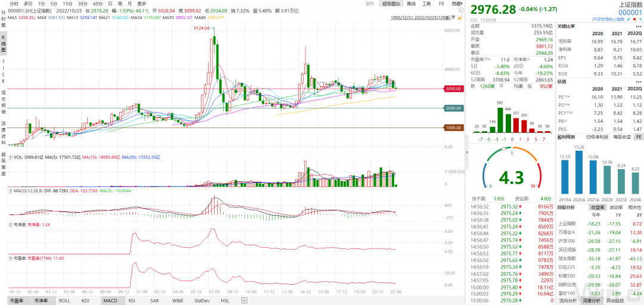Open 沪深市场核心指数 link
Image resolution: width=644 pixels, height=305 pixels.
pos(608,19)
